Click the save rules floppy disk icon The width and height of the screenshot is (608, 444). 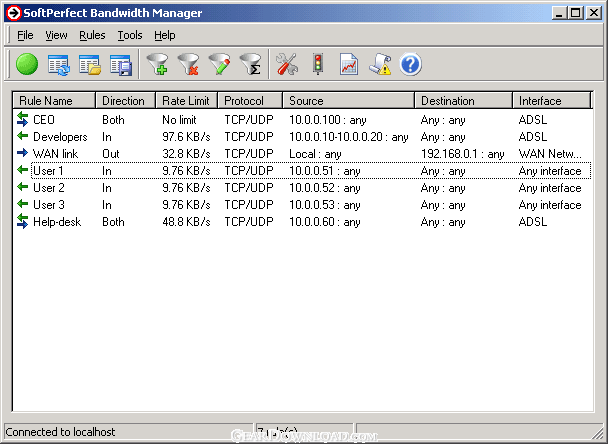coord(121,65)
